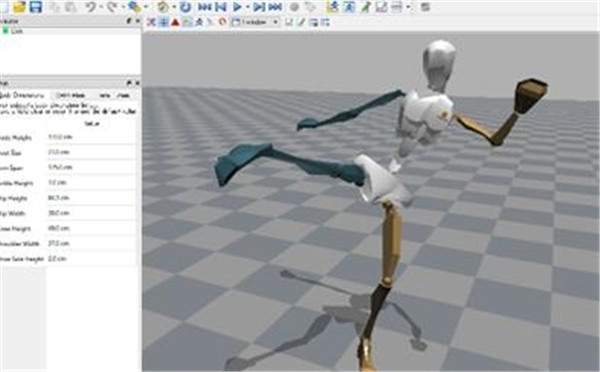Edit the Arm Span value field
600x372 pixels.
[x=91, y=167]
